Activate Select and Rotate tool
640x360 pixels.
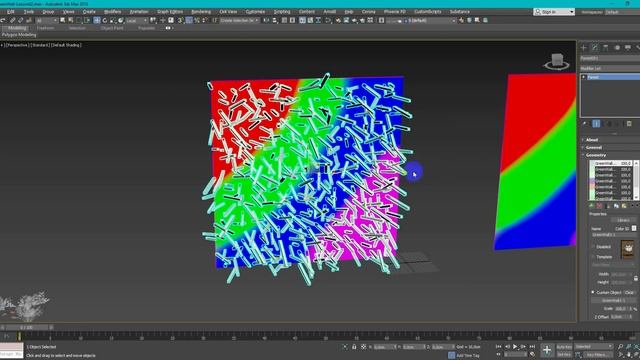[105, 20]
